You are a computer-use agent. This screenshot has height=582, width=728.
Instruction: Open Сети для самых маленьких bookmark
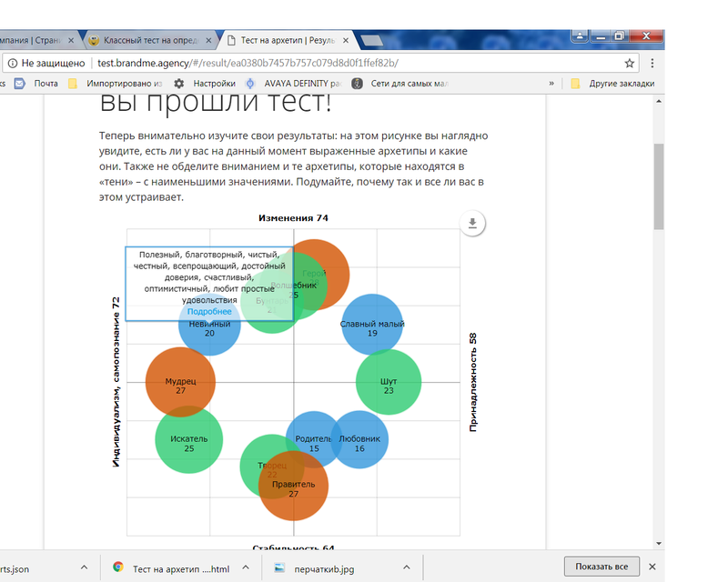pyautogui.click(x=400, y=84)
